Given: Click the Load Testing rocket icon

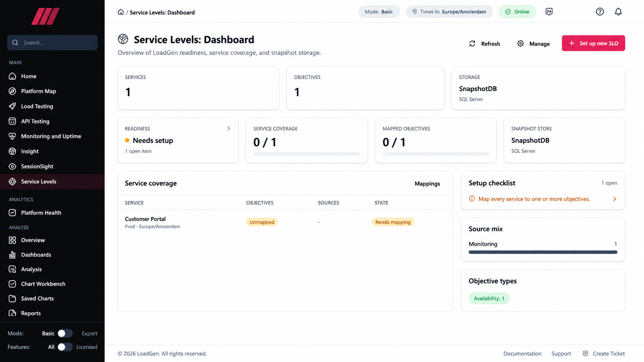Looking at the screenshot, I should click(12, 106).
